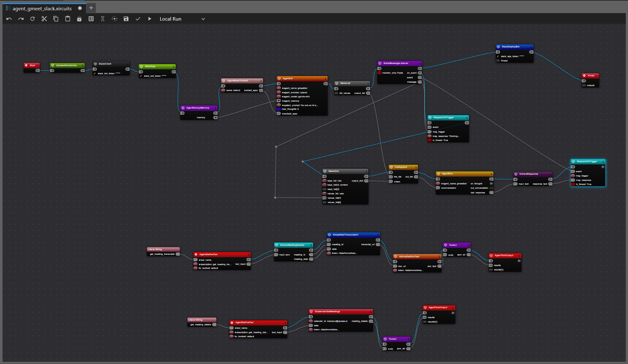628x364 pixels.
Task: Select the ListAppend node header
Action: pos(403,167)
